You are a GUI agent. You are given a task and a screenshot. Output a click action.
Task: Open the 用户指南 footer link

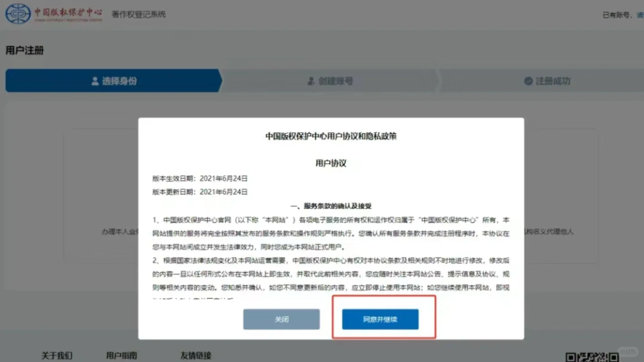tap(121, 355)
